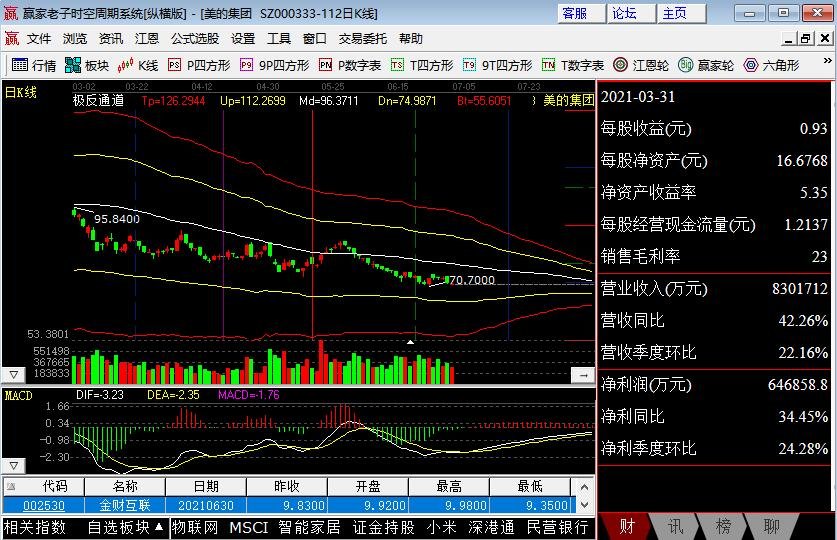
Task: Switch to the 财 finance tab
Action: 627,527
